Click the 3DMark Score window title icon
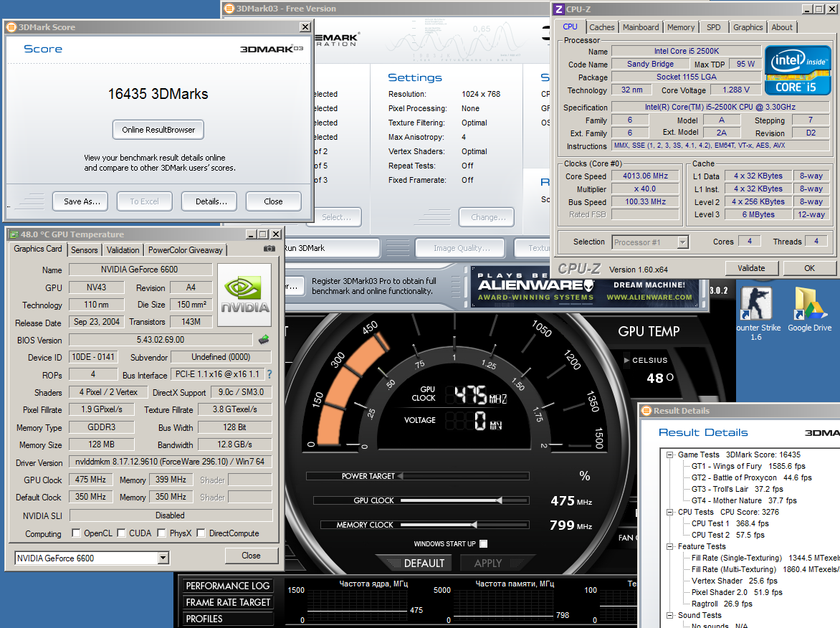The height and width of the screenshot is (628, 840). tap(11, 27)
